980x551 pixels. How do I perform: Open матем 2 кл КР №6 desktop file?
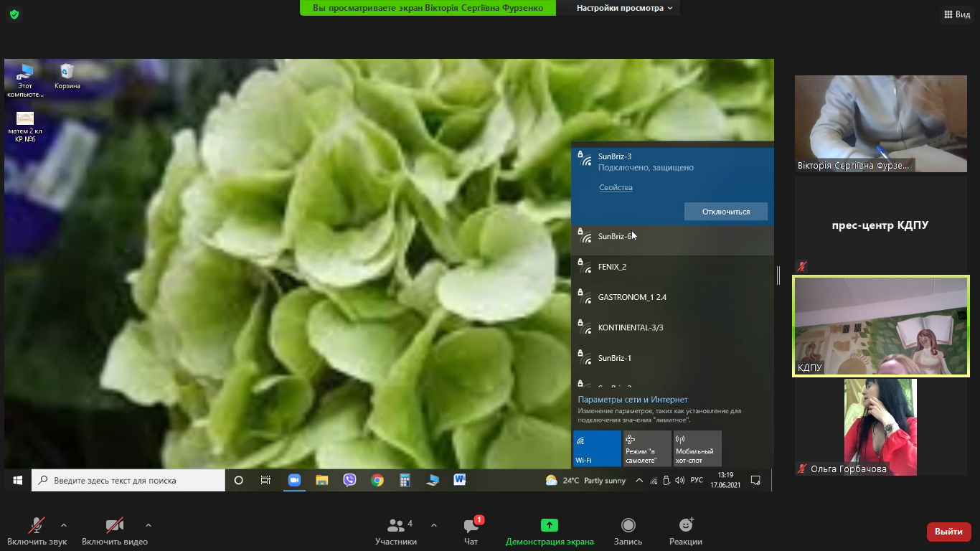25,128
